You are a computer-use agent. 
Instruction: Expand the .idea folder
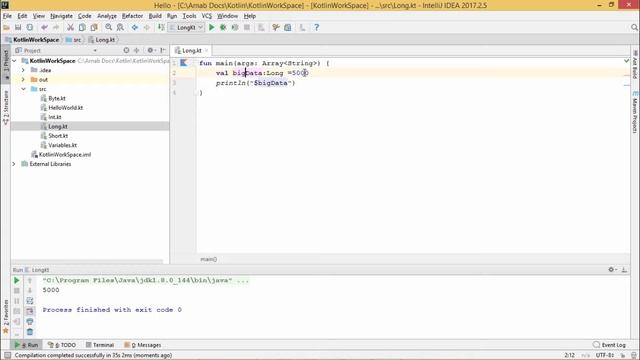point(23,70)
